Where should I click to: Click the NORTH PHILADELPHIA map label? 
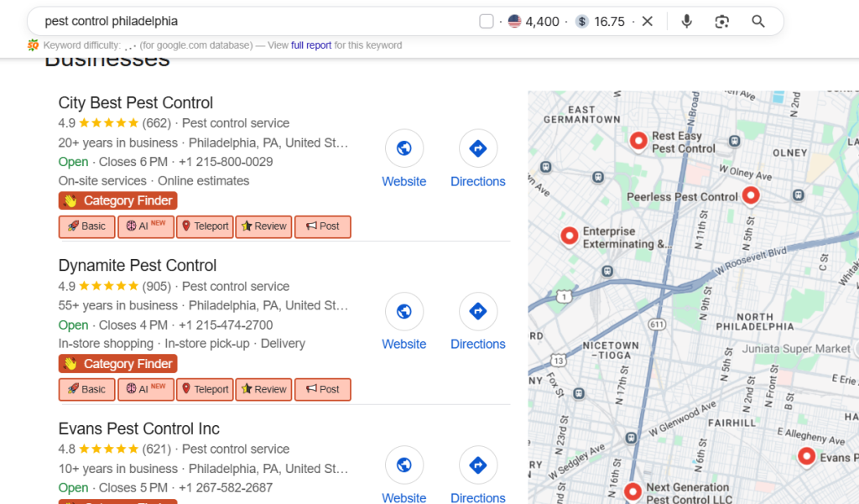pyautogui.click(x=755, y=322)
